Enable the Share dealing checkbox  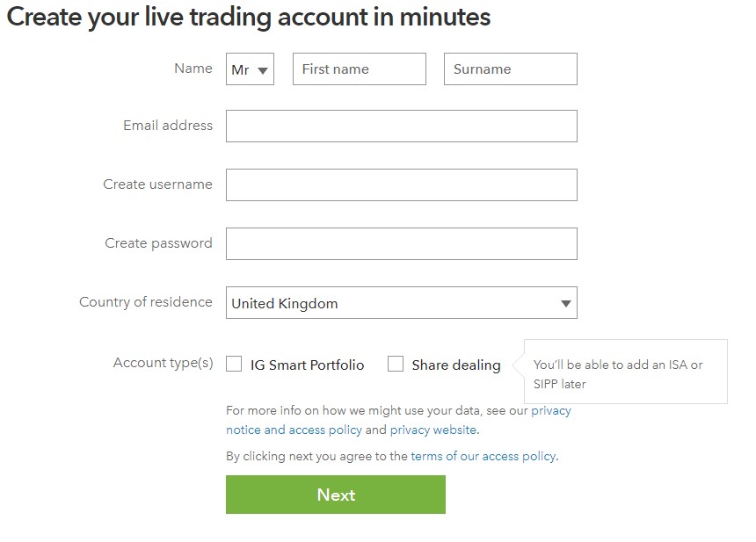point(396,363)
